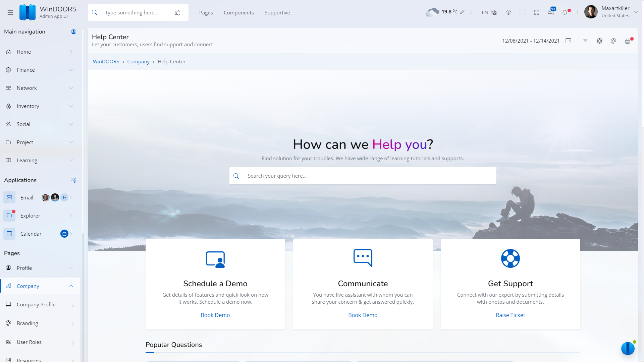Click the Company breadcrumb link

coord(138,62)
